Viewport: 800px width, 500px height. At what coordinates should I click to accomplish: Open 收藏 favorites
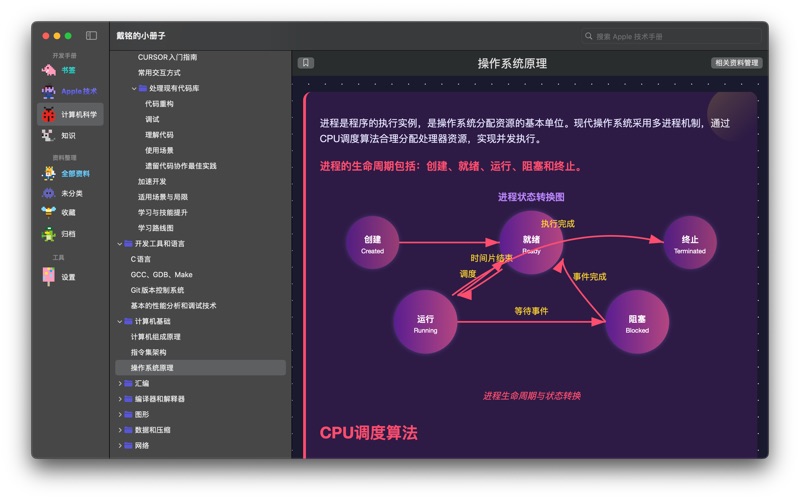(x=68, y=212)
